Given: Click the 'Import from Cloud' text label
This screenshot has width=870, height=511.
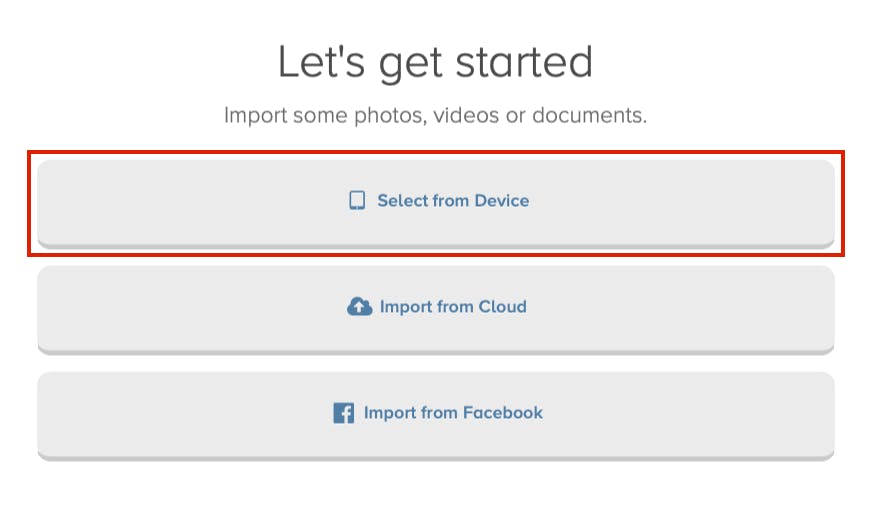Looking at the screenshot, I should [x=453, y=306].
